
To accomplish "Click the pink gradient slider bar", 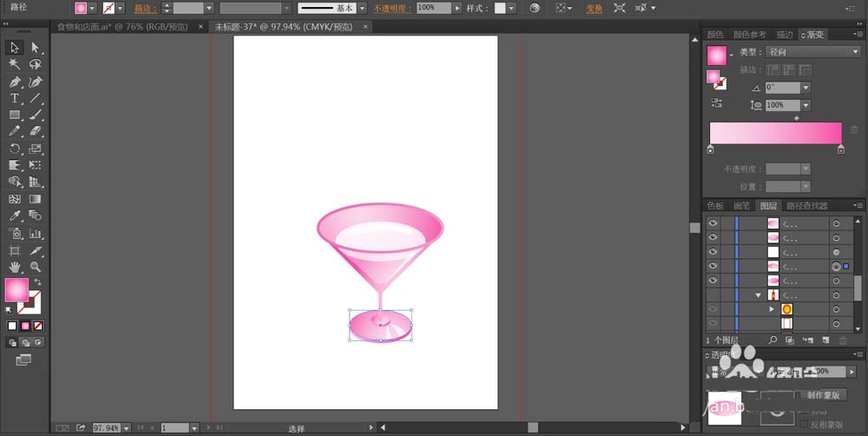I will pyautogui.click(x=775, y=134).
